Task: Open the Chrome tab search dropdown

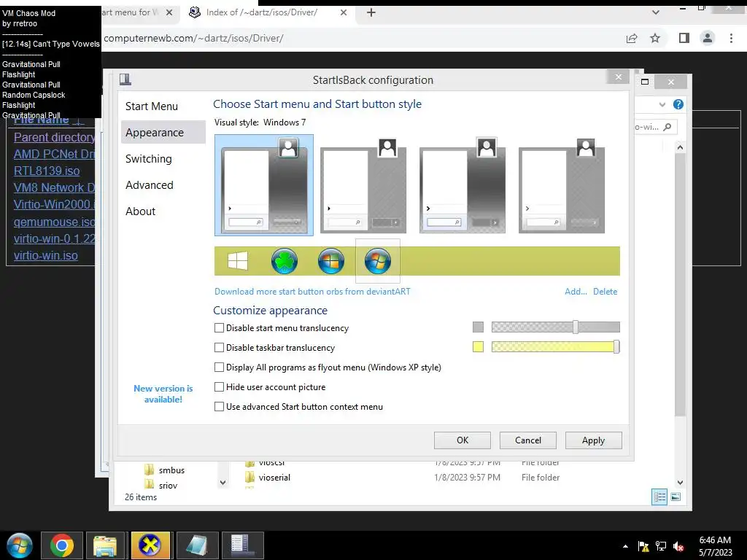Action: 656,12
